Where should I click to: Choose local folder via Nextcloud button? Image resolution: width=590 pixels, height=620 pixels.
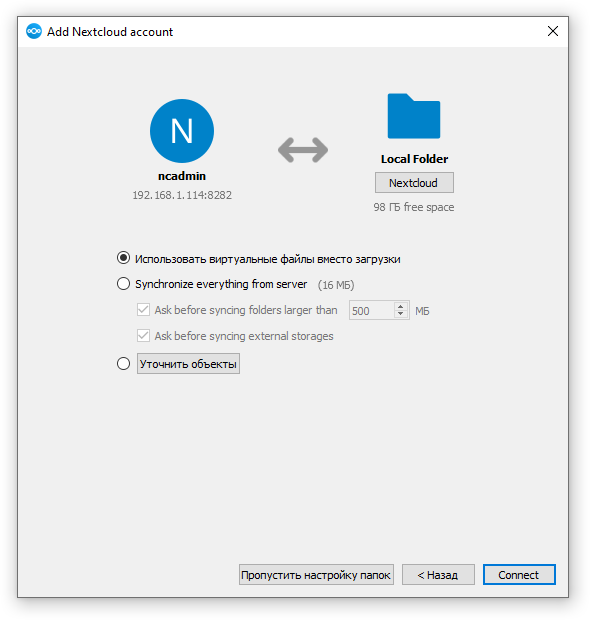414,183
